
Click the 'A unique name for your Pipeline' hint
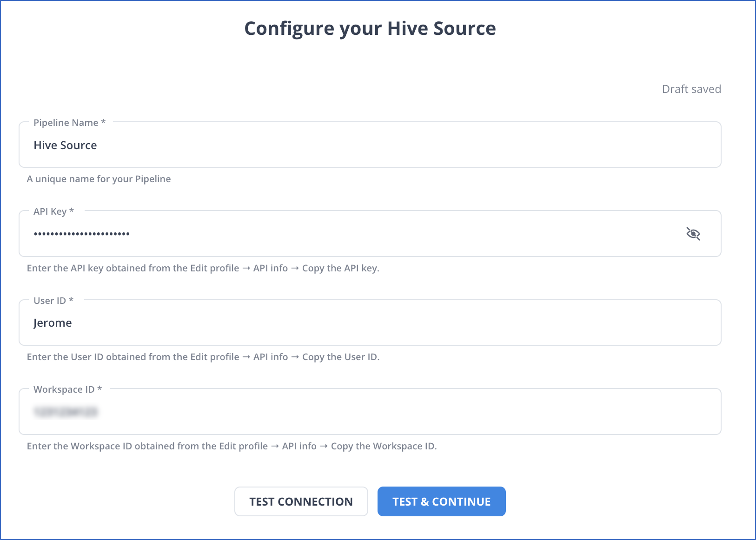coord(99,179)
